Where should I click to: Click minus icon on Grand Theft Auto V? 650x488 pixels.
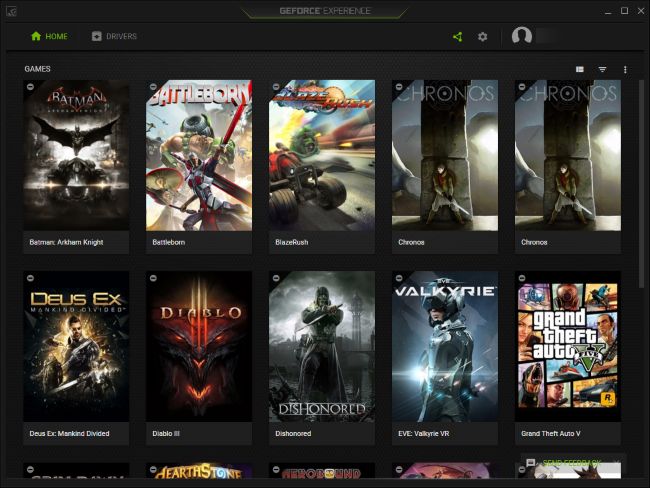click(522, 278)
